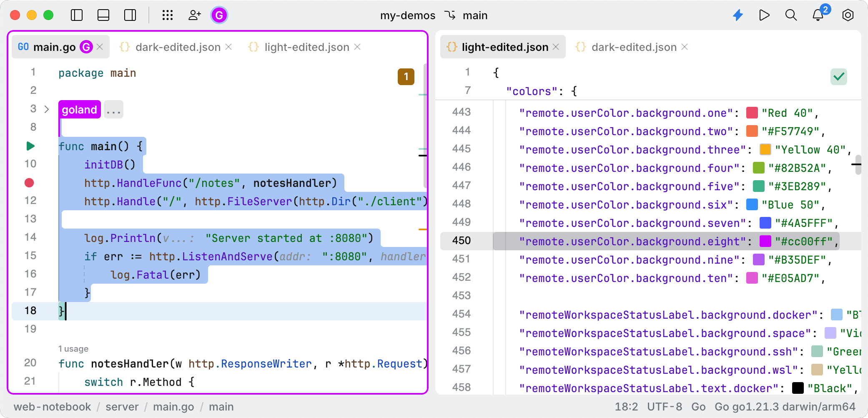The image size is (868, 418).
Task: Open the main branch selector
Action: tap(467, 15)
